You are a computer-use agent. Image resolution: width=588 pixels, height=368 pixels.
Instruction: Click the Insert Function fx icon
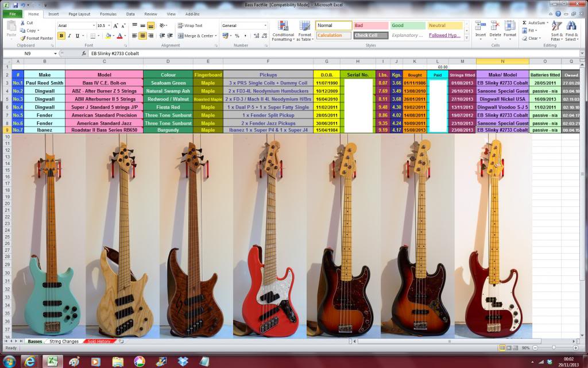point(84,53)
